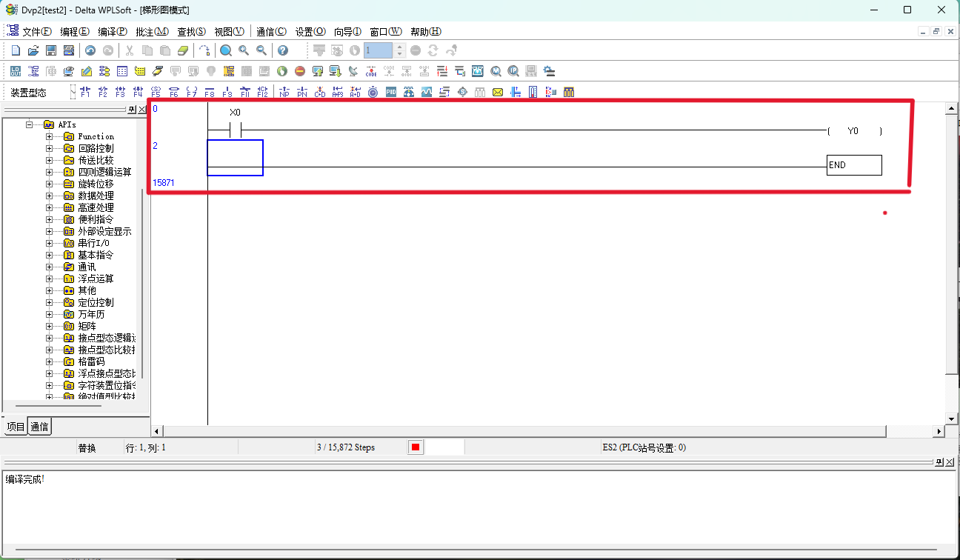Click the stopwatch timer icon
This screenshot has width=960, height=560.
pos(373,92)
